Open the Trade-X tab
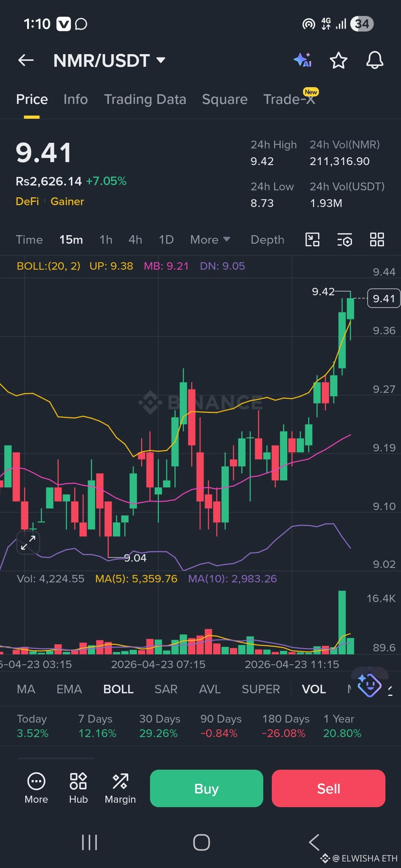Image resolution: width=401 pixels, height=868 pixels. pos(290,99)
